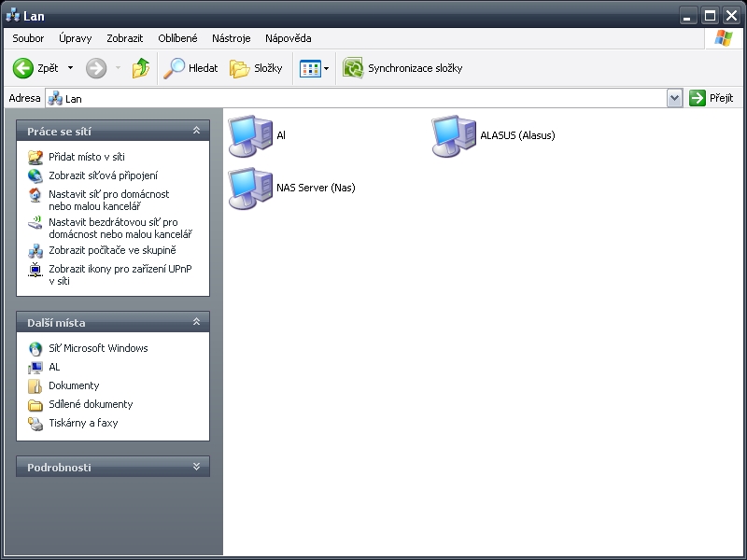This screenshot has height=560, width=747.
Task: Expand the address bar dropdown
Action: coord(674,99)
